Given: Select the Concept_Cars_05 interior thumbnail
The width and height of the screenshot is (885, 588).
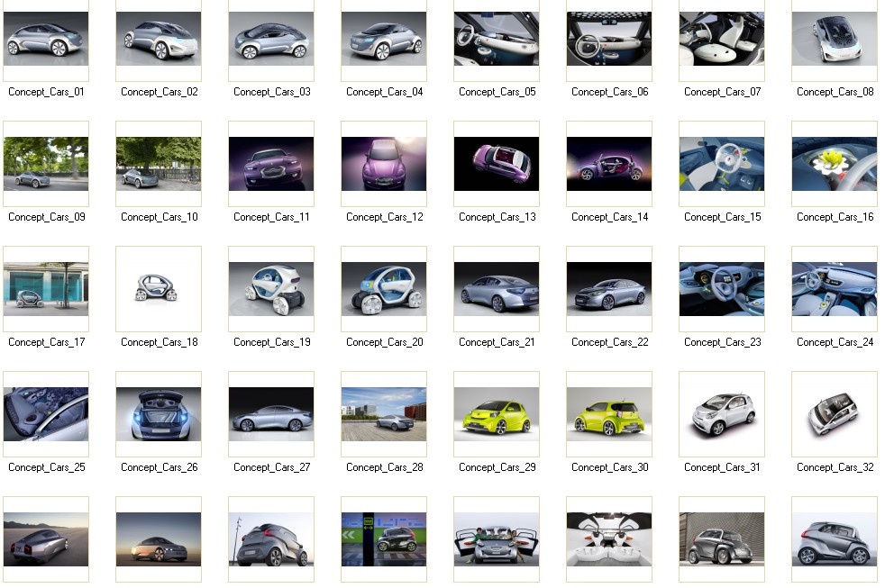Looking at the screenshot, I should 497,39.
